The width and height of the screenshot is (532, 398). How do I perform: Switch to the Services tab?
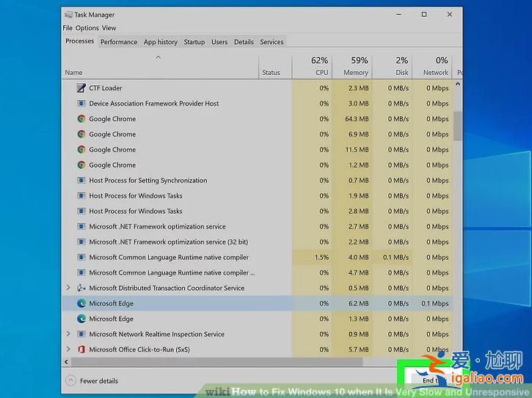coord(272,42)
